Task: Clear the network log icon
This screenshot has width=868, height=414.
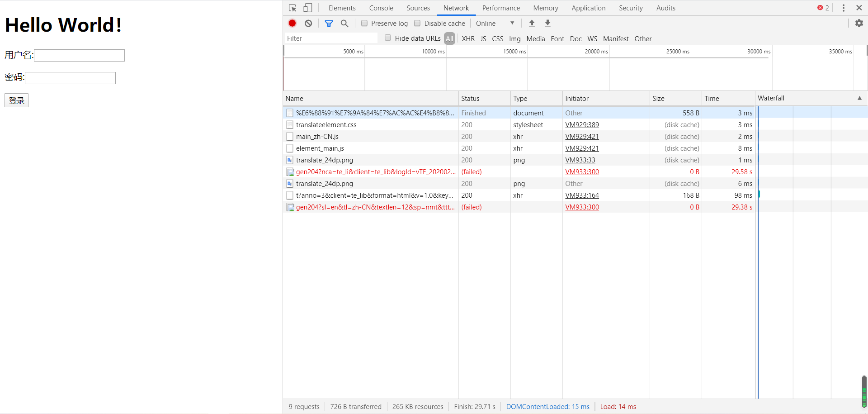Action: pos(308,23)
